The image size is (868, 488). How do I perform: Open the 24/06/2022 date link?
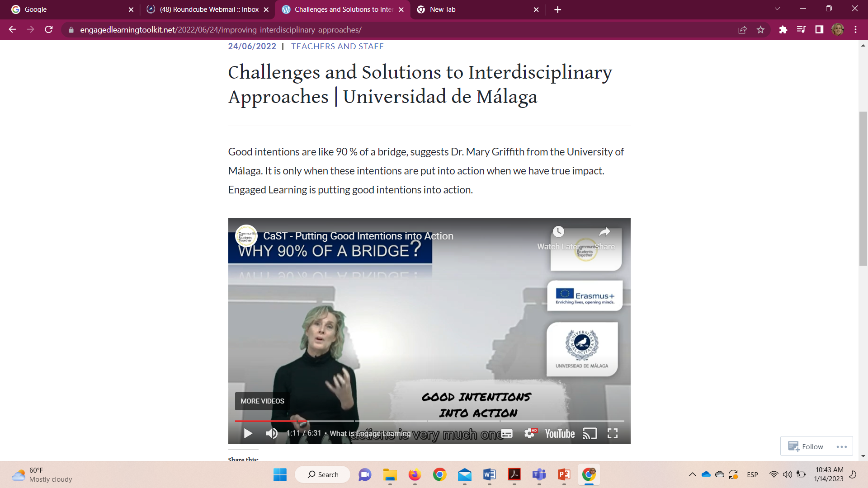[x=252, y=47]
